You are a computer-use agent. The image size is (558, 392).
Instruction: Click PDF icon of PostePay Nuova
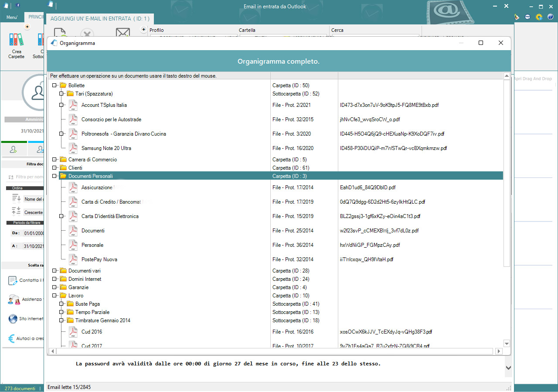(x=73, y=259)
